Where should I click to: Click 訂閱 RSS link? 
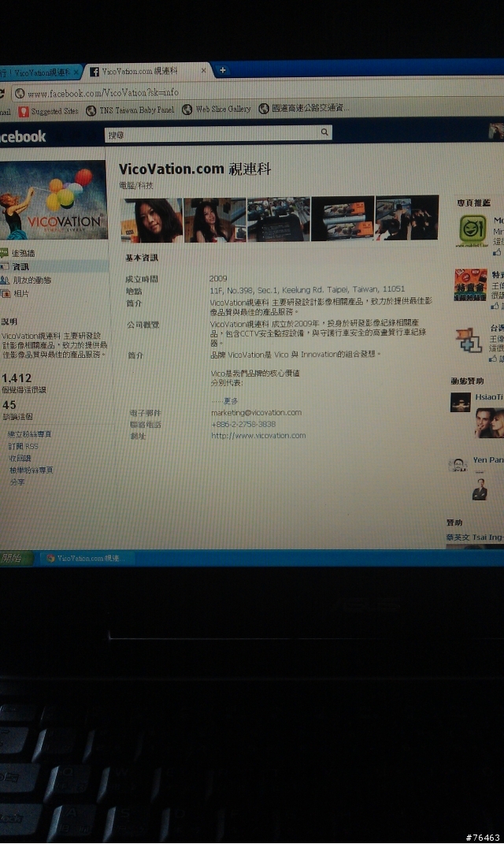tap(23, 446)
